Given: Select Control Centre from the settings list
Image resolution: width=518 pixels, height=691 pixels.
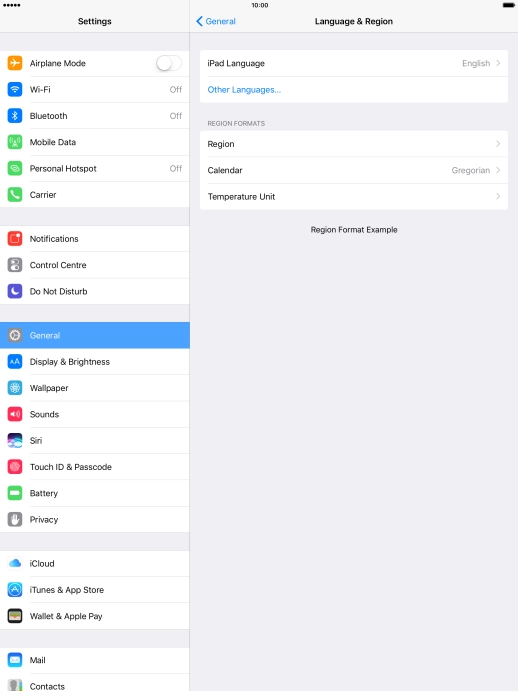Looking at the screenshot, I should (95, 265).
